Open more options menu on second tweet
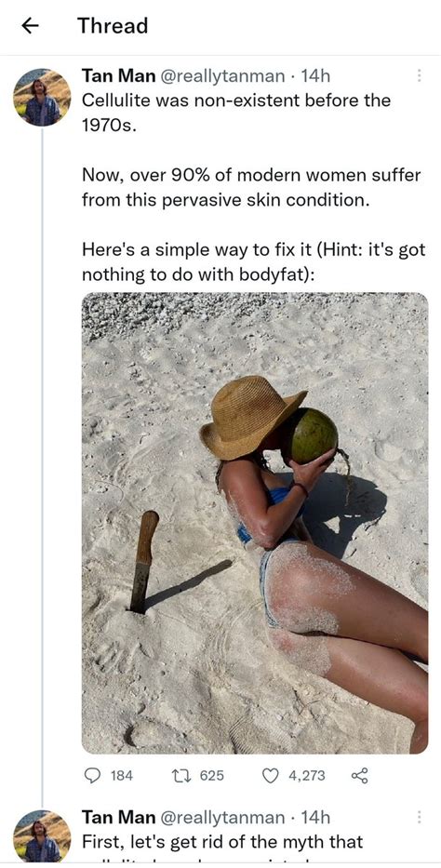 (x=419, y=817)
